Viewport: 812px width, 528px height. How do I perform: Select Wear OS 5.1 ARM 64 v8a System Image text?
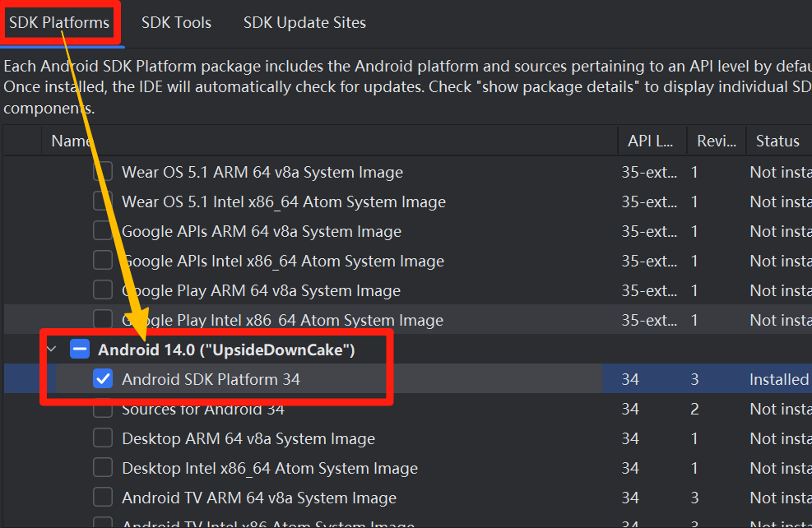(x=262, y=173)
